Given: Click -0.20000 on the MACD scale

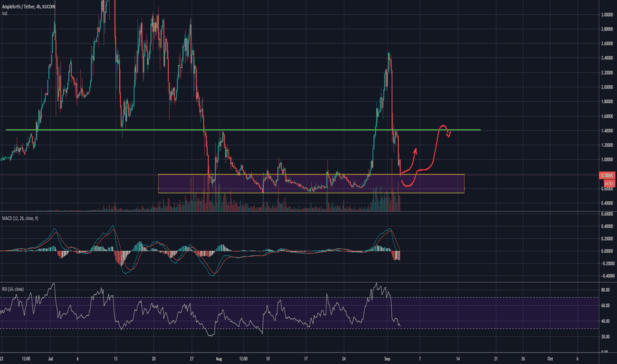Looking at the screenshot, I should click(x=606, y=263).
